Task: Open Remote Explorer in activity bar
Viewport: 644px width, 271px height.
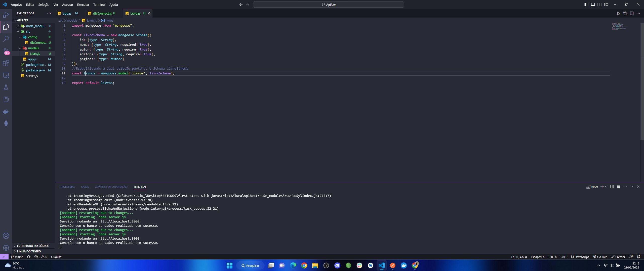Action: 6,75
